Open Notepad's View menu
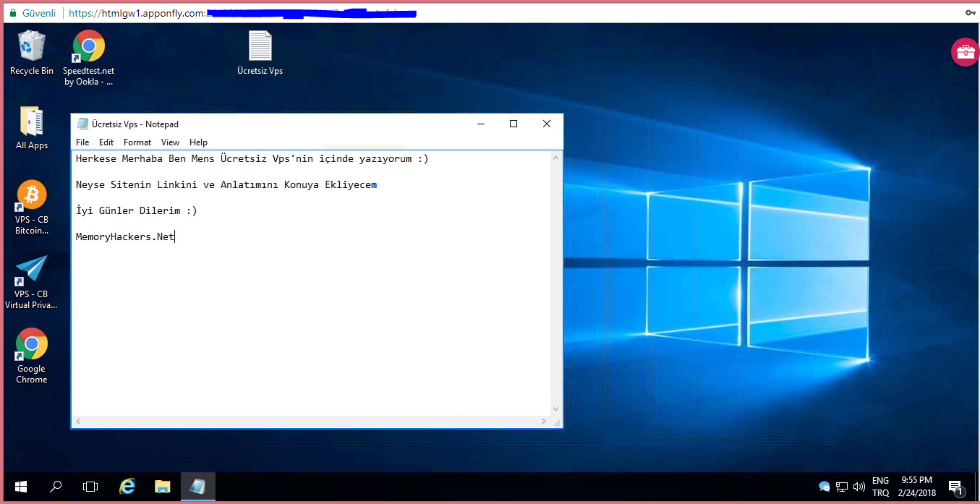Image resolution: width=980 pixels, height=504 pixels. [x=170, y=142]
